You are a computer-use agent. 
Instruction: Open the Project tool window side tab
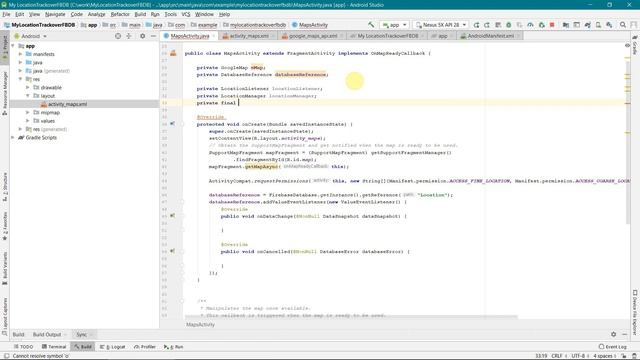[5, 47]
